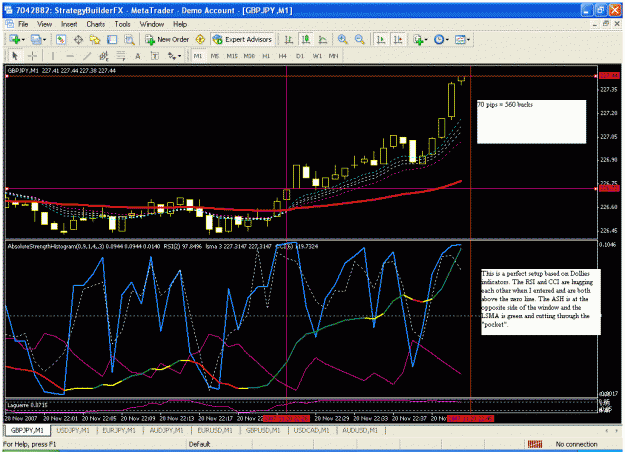Click the AbsoluteStrengthHistogram indicator label
This screenshot has height=452, width=625.
(x=84, y=246)
